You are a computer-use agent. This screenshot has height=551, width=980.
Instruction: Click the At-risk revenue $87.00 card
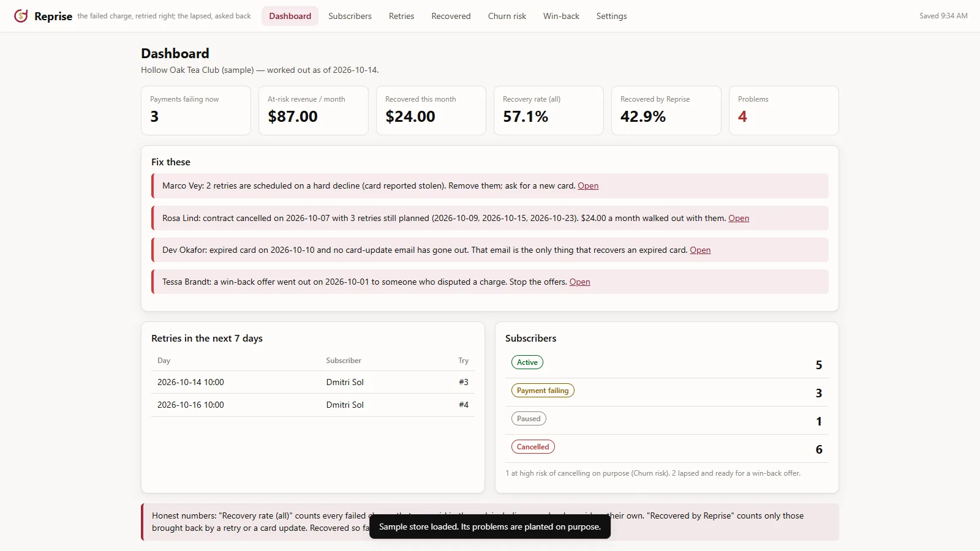pyautogui.click(x=314, y=110)
